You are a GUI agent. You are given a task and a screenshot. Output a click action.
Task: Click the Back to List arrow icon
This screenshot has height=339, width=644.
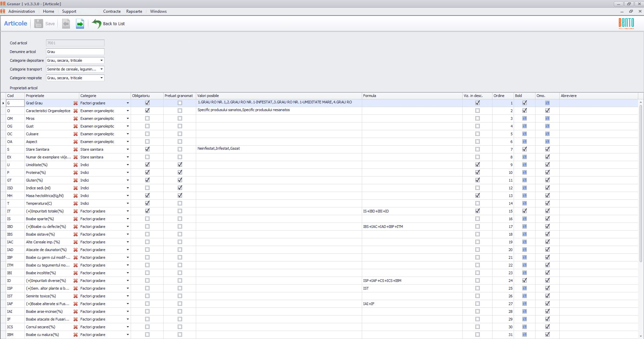click(97, 23)
